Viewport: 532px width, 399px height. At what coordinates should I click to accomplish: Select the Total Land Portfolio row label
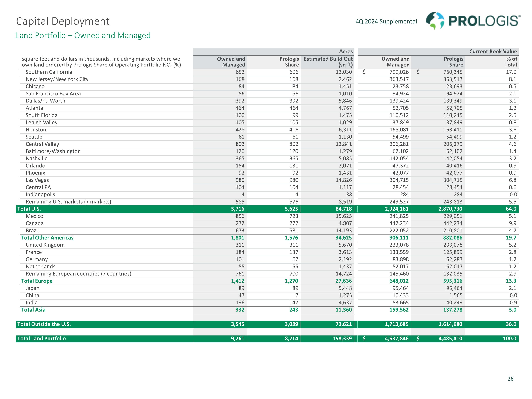click(41, 339)
